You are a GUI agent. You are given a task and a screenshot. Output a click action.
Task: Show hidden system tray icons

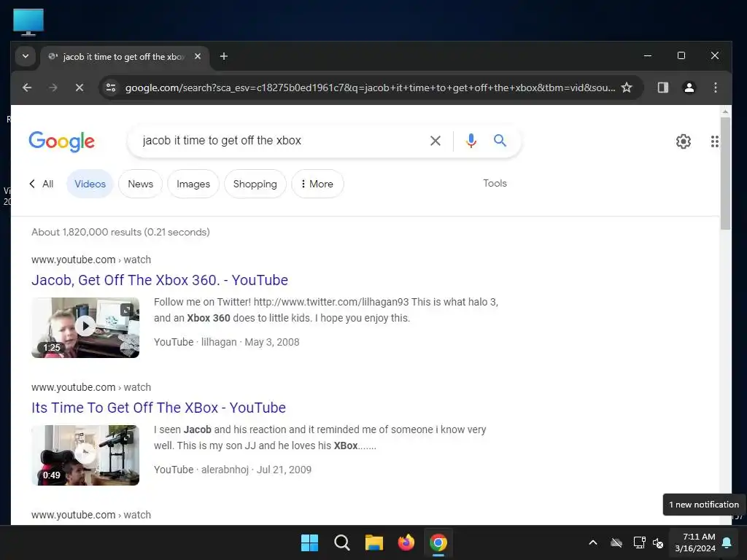pos(593,542)
